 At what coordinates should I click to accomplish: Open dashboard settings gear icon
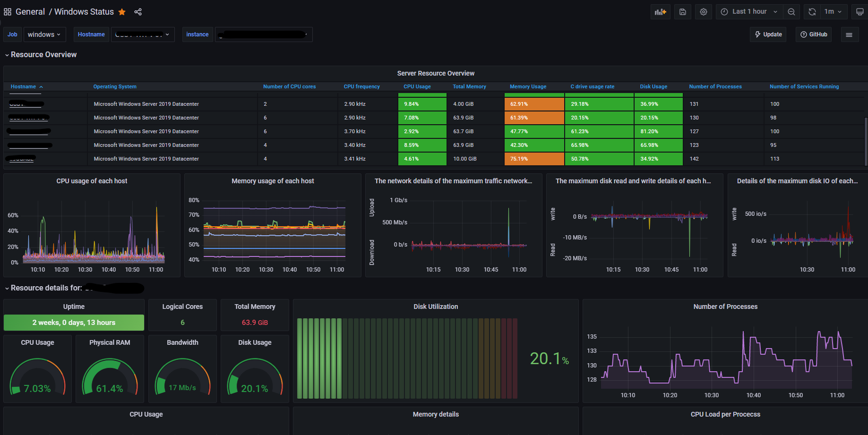pos(704,12)
